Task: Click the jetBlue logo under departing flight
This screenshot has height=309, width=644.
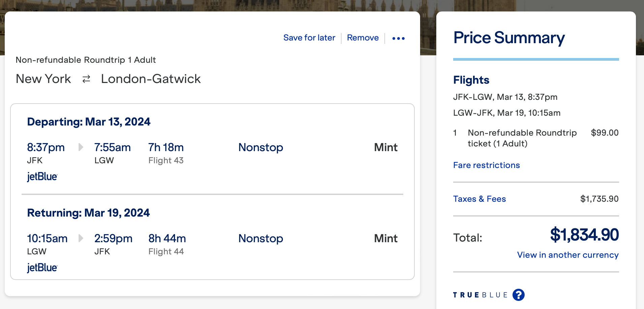Action: point(42,176)
